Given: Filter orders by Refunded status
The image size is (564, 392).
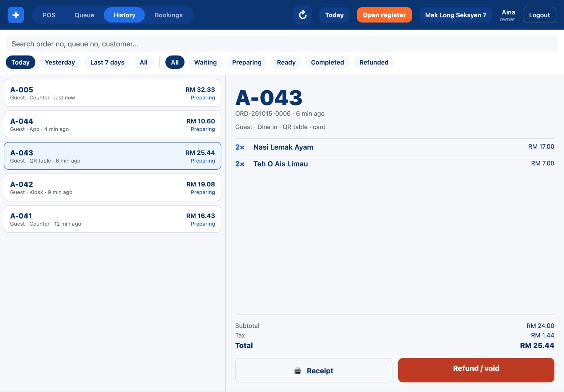Looking at the screenshot, I should pyautogui.click(x=374, y=62).
